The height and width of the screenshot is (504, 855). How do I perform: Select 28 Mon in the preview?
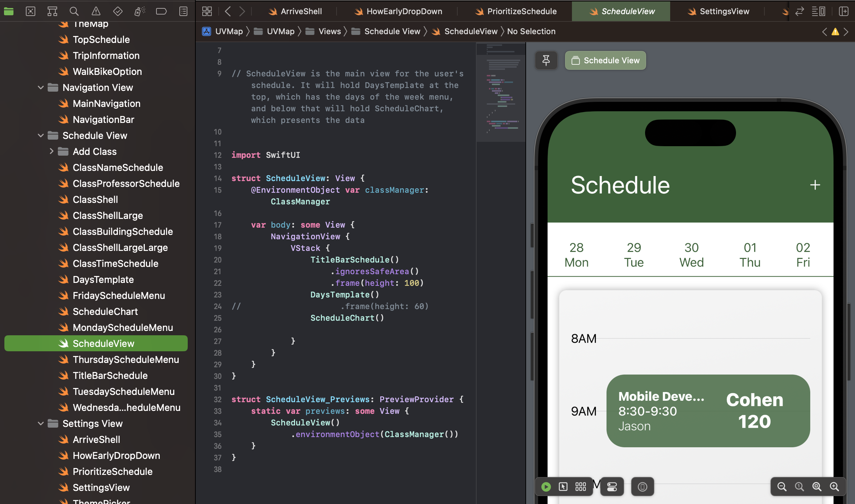click(x=576, y=255)
